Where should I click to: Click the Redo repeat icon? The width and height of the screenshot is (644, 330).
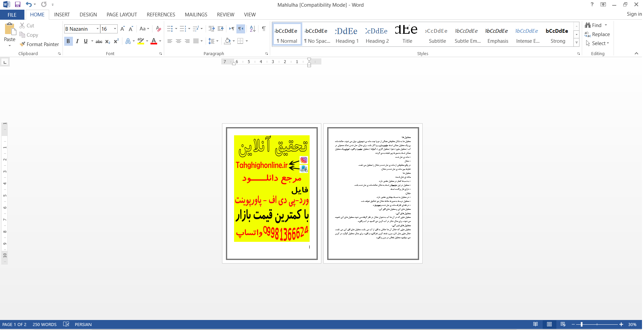click(x=44, y=4)
